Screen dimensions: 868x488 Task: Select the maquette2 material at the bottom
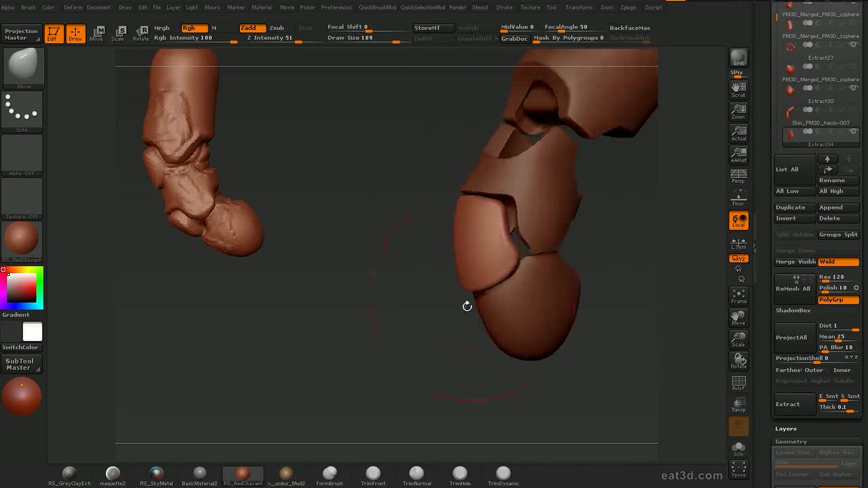(113, 476)
